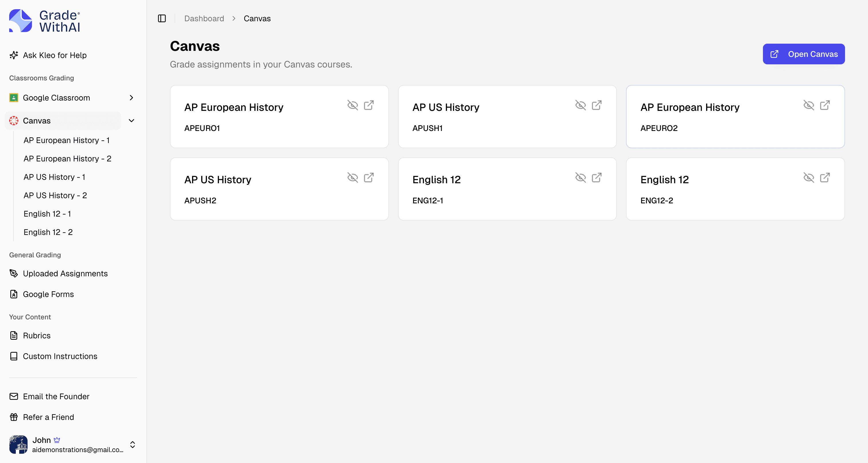Go to Dashboard via breadcrumb

pyautogui.click(x=204, y=18)
